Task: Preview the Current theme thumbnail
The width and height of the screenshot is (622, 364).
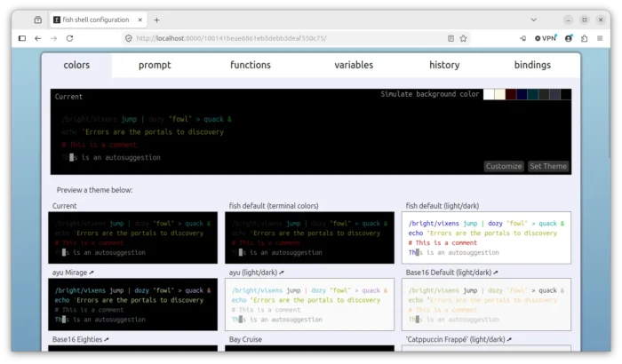Action: click(133, 238)
